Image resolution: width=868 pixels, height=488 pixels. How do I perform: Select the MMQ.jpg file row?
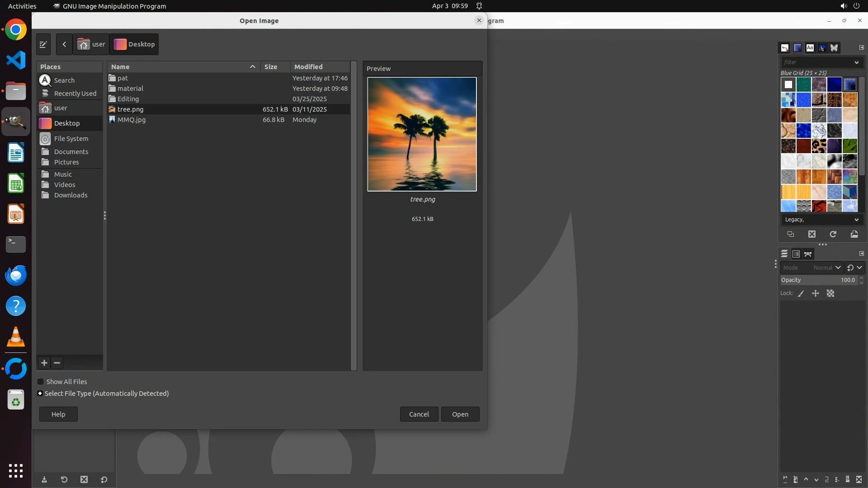pyautogui.click(x=132, y=120)
